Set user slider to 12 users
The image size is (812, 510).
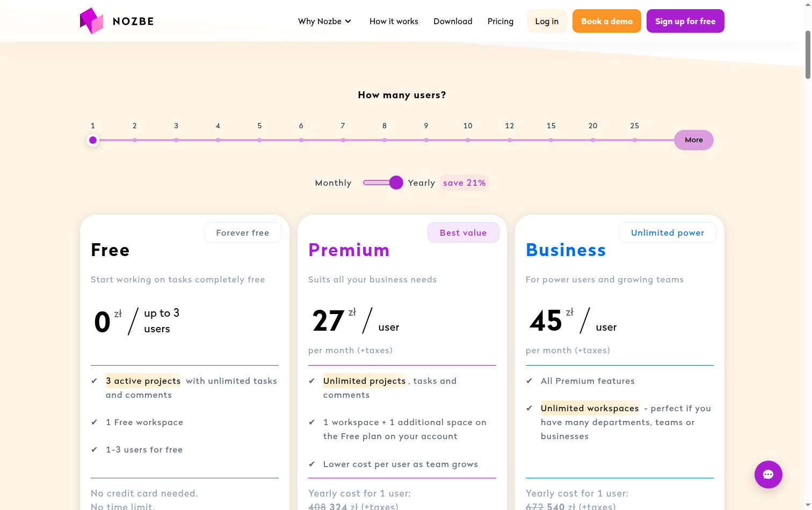510,140
